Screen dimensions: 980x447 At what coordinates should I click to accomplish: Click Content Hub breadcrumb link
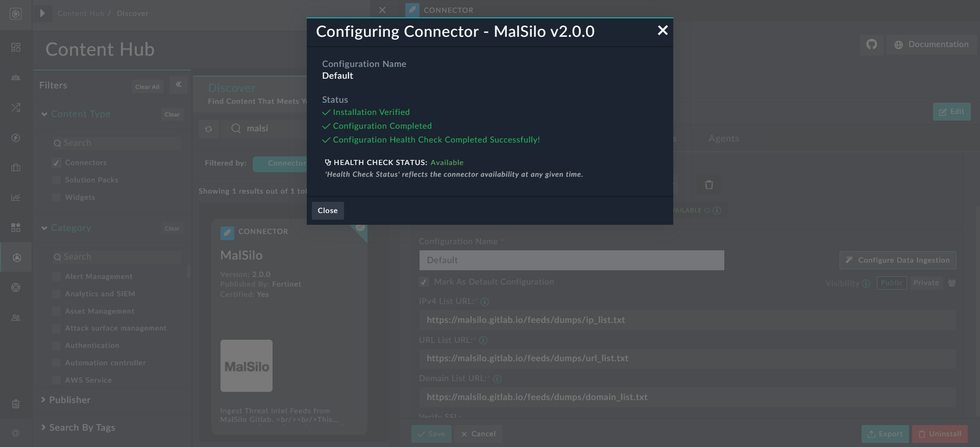(81, 13)
